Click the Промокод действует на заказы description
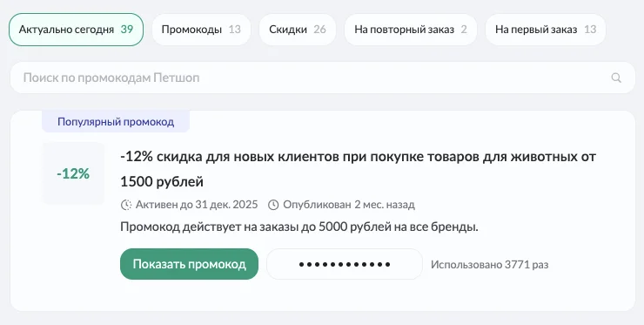The image size is (644, 325). (x=299, y=227)
